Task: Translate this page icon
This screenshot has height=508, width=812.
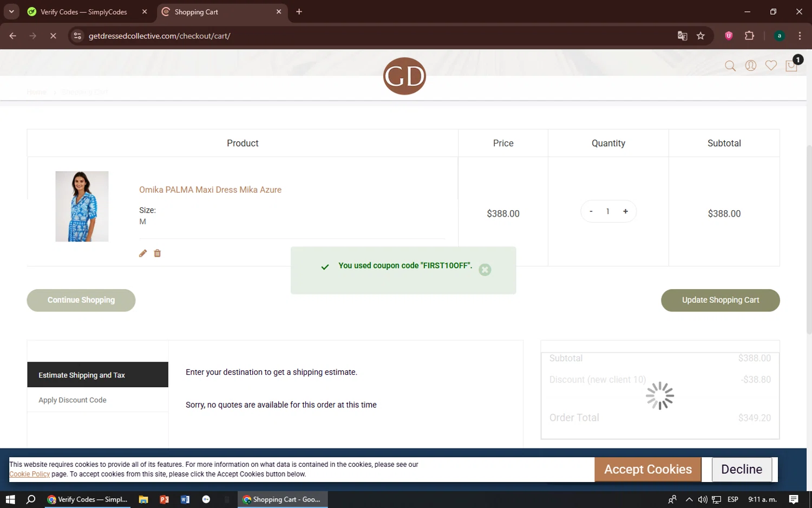Action: [682, 36]
